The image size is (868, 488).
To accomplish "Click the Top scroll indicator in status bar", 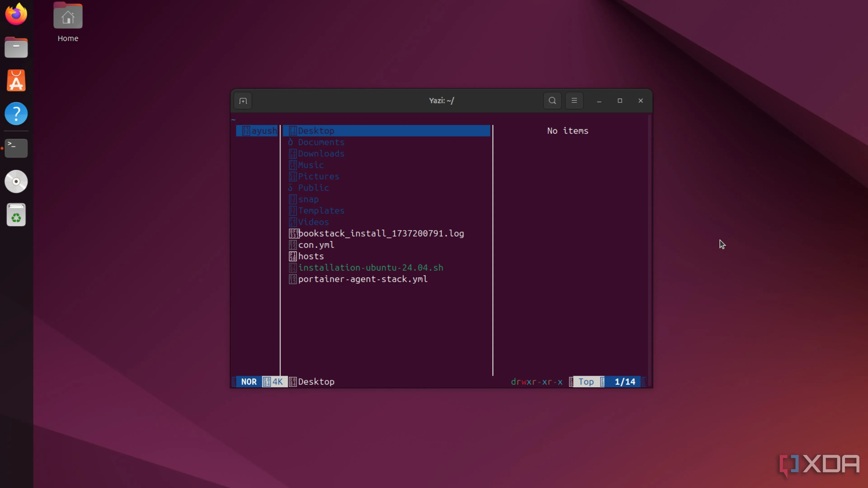I will [x=587, y=382].
